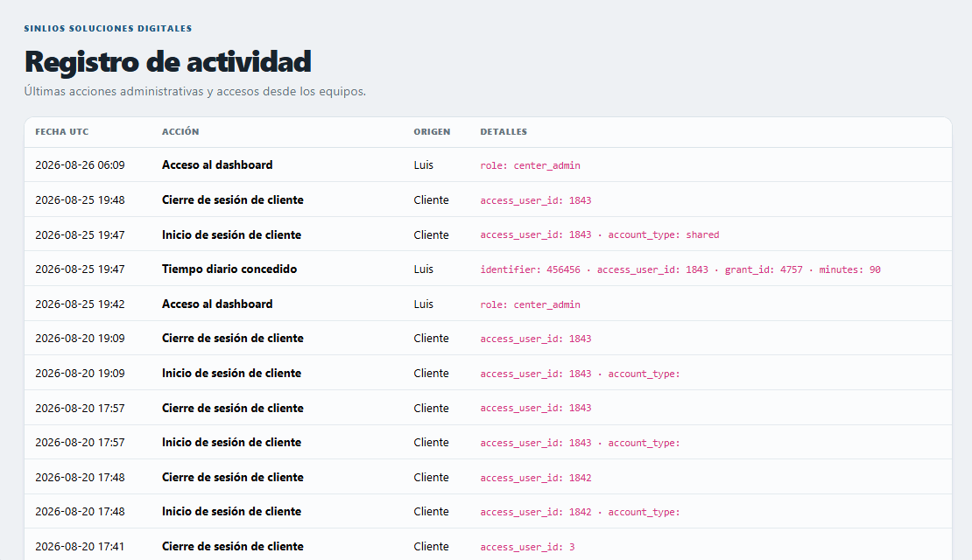The height and width of the screenshot is (560, 972).
Task: Select the date cell '2026-08-26 06:09'
Action: pos(80,165)
